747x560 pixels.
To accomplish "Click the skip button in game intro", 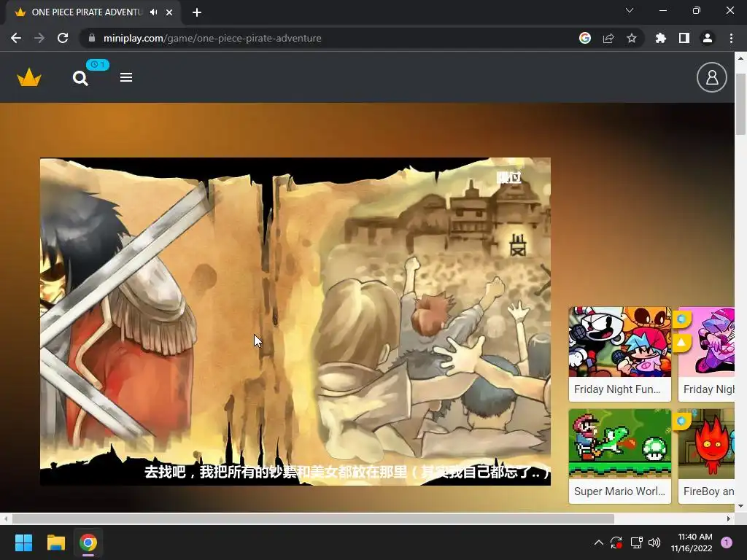I will [508, 178].
